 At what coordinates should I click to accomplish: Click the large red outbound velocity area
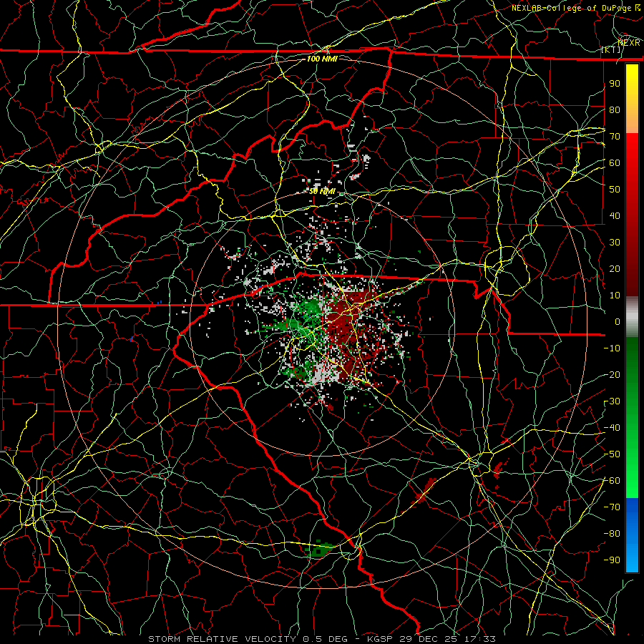click(x=345, y=324)
